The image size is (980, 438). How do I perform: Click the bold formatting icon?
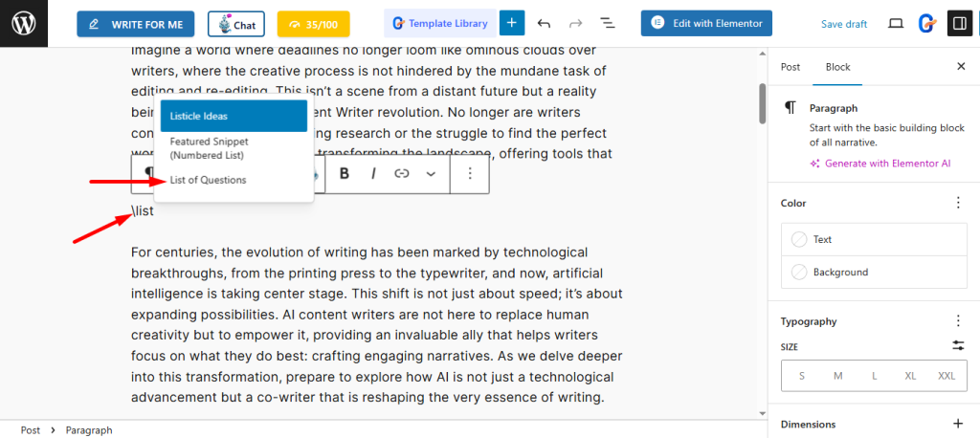click(x=344, y=173)
